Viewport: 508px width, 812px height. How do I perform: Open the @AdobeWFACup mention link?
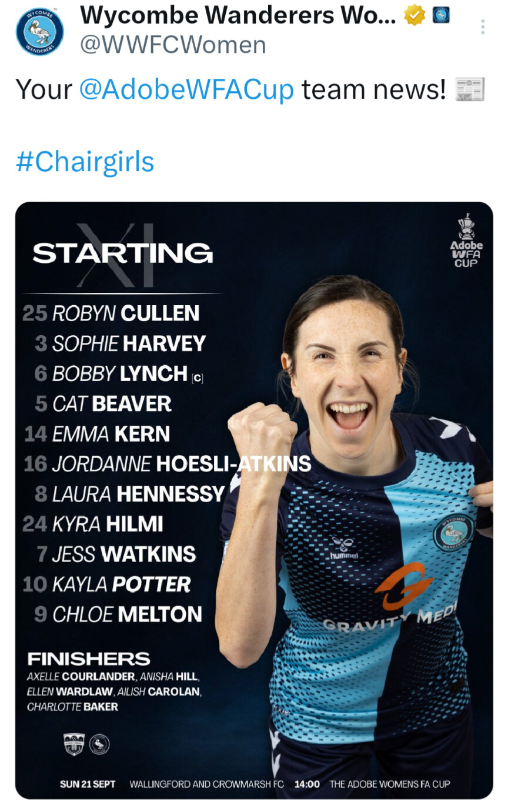tap(186, 90)
